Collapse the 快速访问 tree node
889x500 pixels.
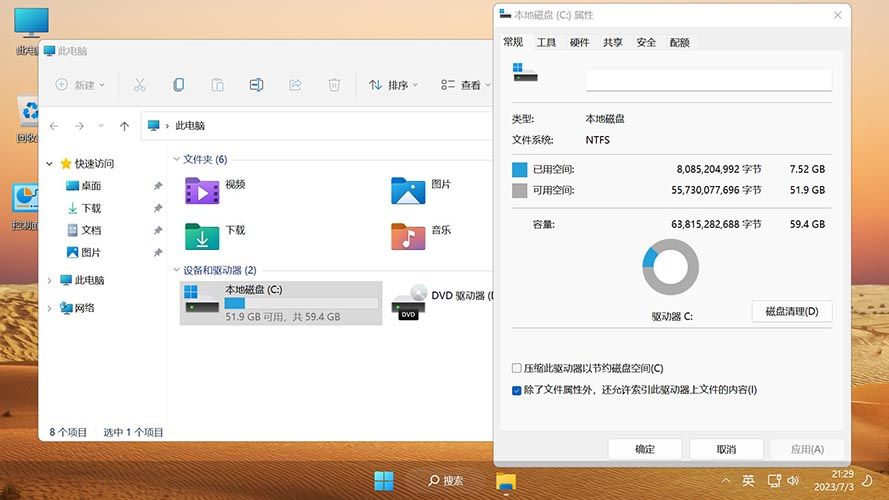point(50,164)
